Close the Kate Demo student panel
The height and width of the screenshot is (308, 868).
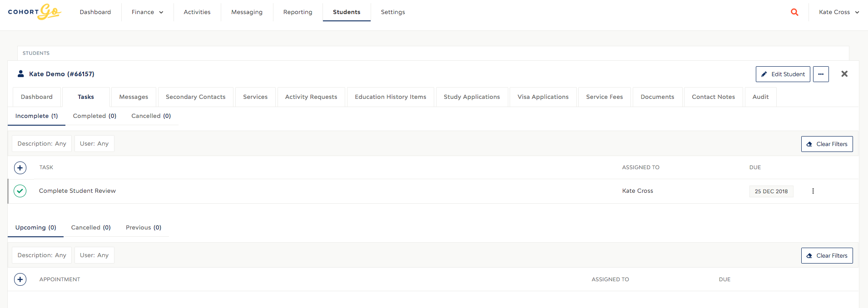click(x=844, y=74)
